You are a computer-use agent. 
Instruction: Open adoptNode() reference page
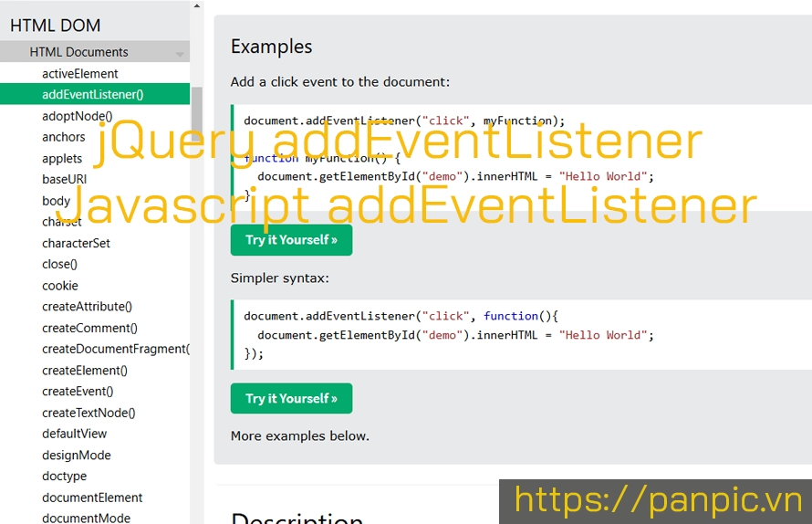(x=78, y=116)
